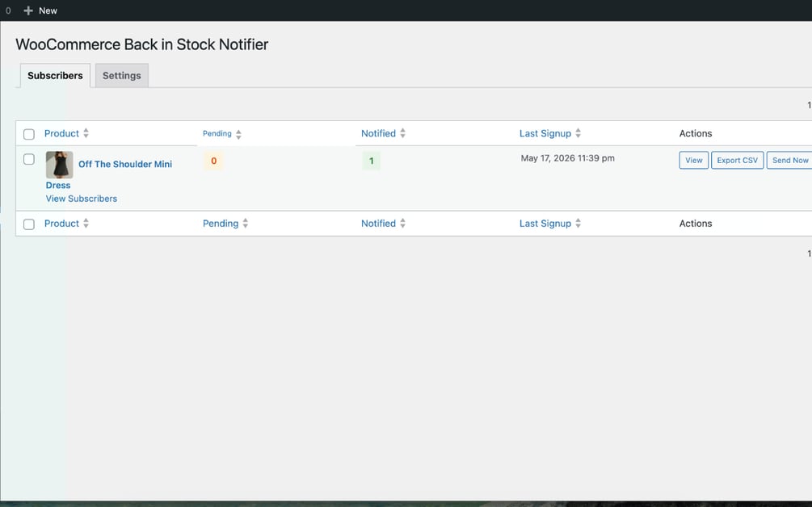Sort by Last Signup in bottom footer
This screenshot has height=507, width=812.
[x=545, y=224]
